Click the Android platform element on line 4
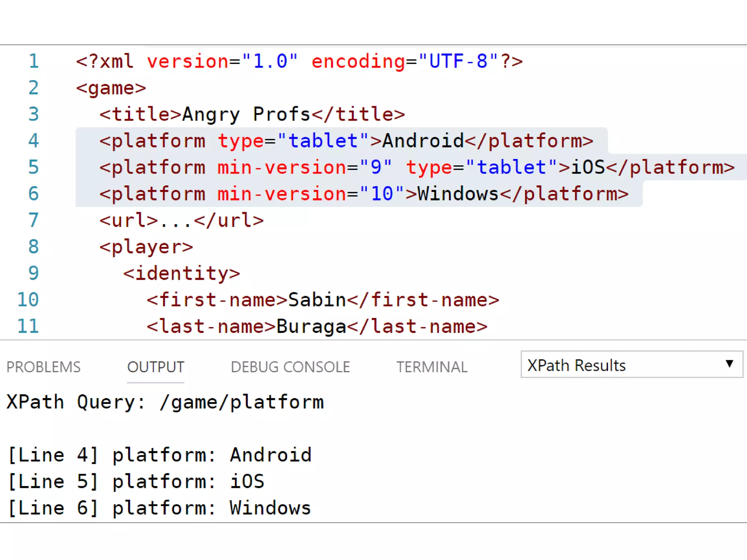The width and height of the screenshot is (747, 560). pyautogui.click(x=423, y=141)
